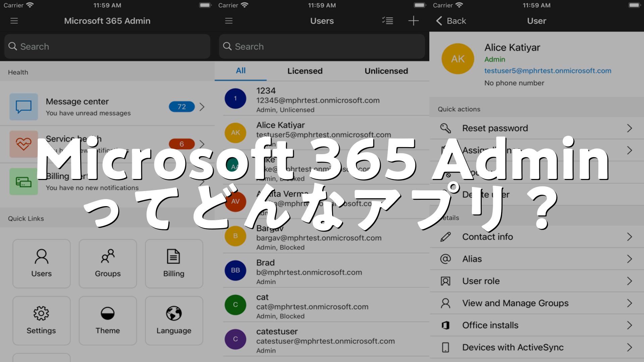Open testuser5@mphrtest.onmicrosoft.com email link
This screenshot has width=644, height=362.
548,71
